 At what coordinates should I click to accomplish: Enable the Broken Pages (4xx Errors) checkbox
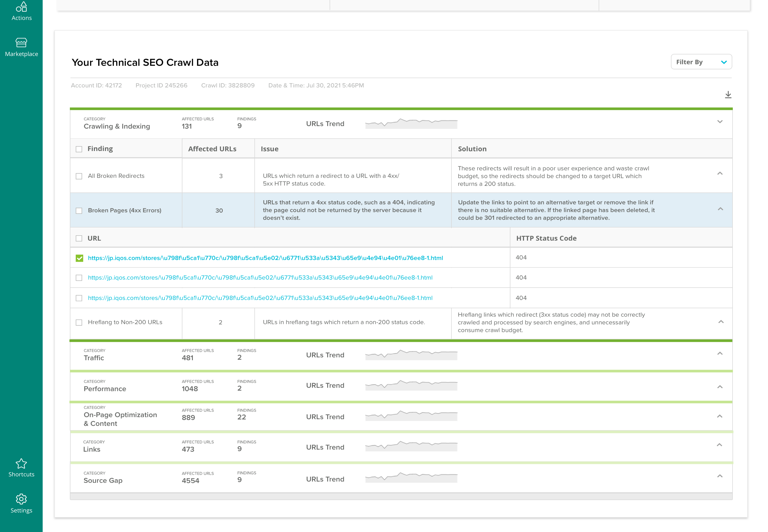(79, 211)
